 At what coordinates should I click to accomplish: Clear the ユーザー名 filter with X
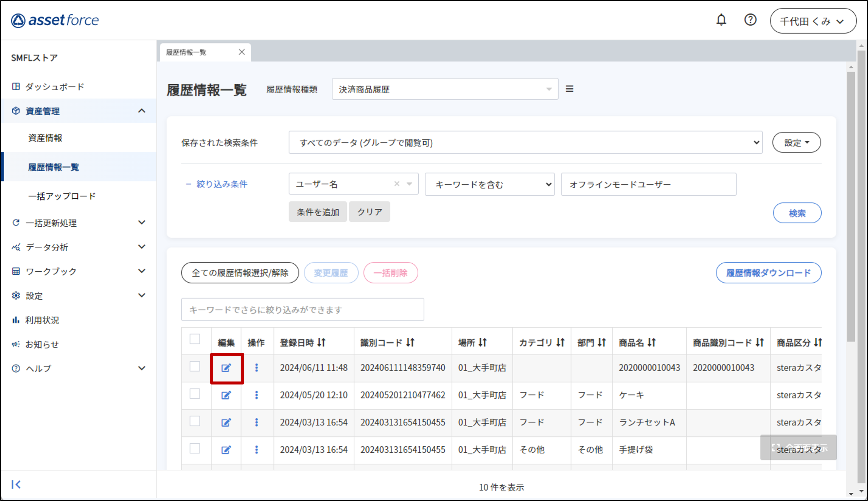(397, 184)
